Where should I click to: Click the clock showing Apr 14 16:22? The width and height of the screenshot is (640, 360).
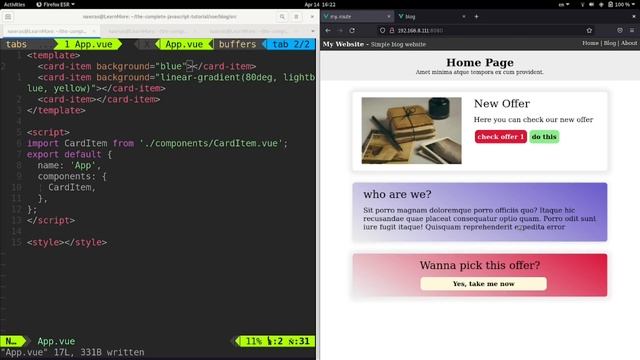coord(320,4)
